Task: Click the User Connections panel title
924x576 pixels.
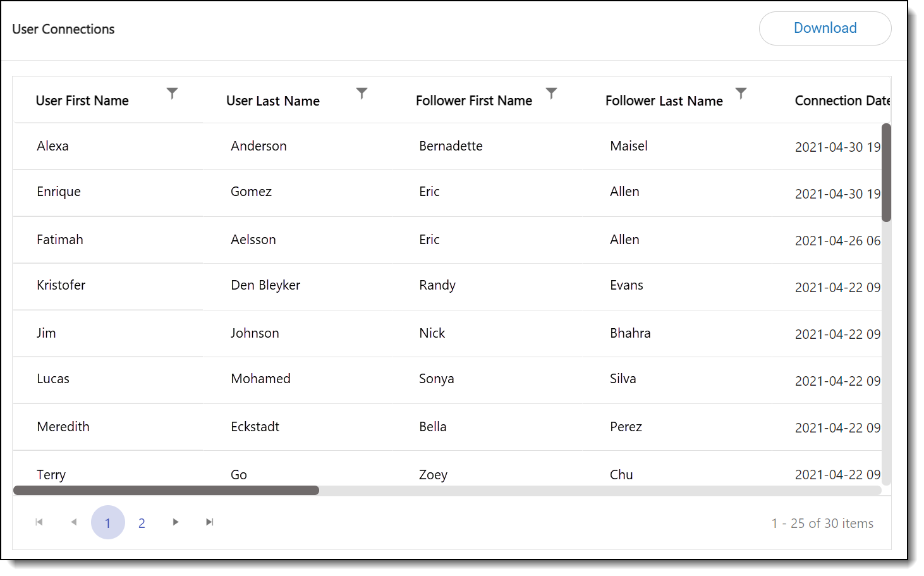Action: [63, 29]
